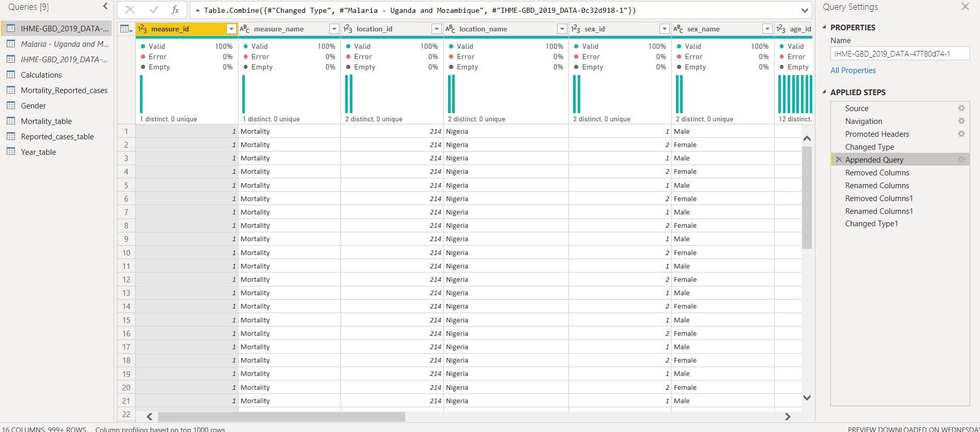Screen dimensions: 980x432
Task: Click the vertical scrollbar thumb
Action: click(807, 198)
